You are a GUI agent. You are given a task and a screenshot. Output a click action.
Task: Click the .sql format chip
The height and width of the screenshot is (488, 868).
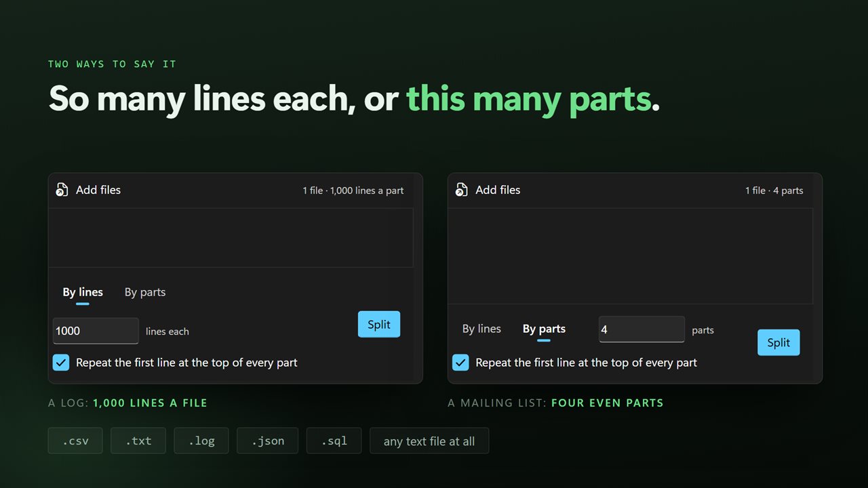[334, 441]
